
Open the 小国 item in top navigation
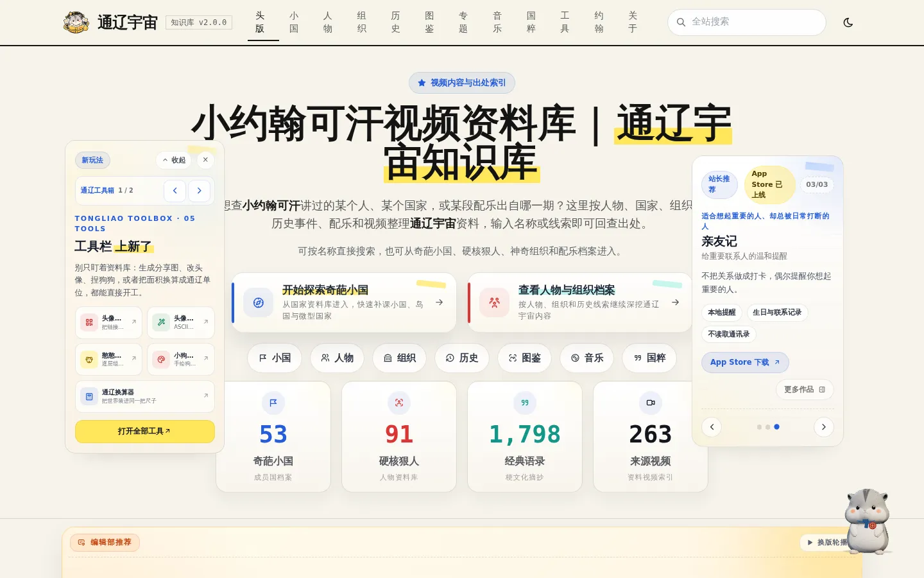[294, 22]
